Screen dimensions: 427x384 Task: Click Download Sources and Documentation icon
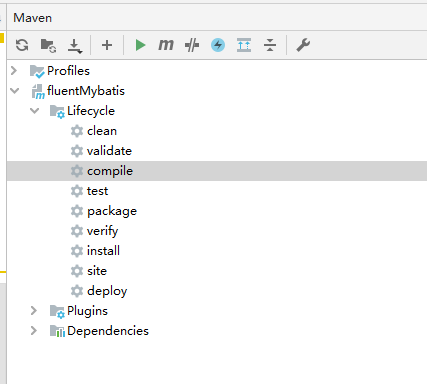pyautogui.click(x=75, y=45)
